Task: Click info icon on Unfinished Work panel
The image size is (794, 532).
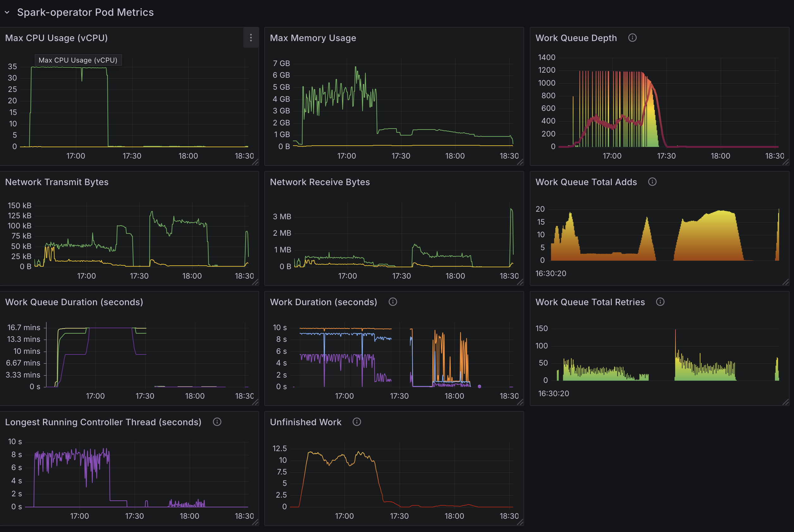Action: [357, 422]
